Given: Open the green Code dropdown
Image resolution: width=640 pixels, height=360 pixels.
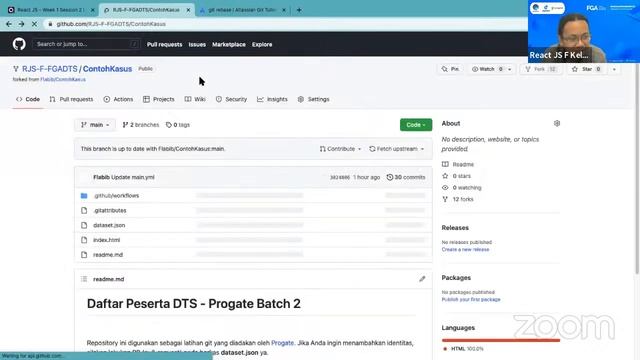Looking at the screenshot, I should 416,125.
